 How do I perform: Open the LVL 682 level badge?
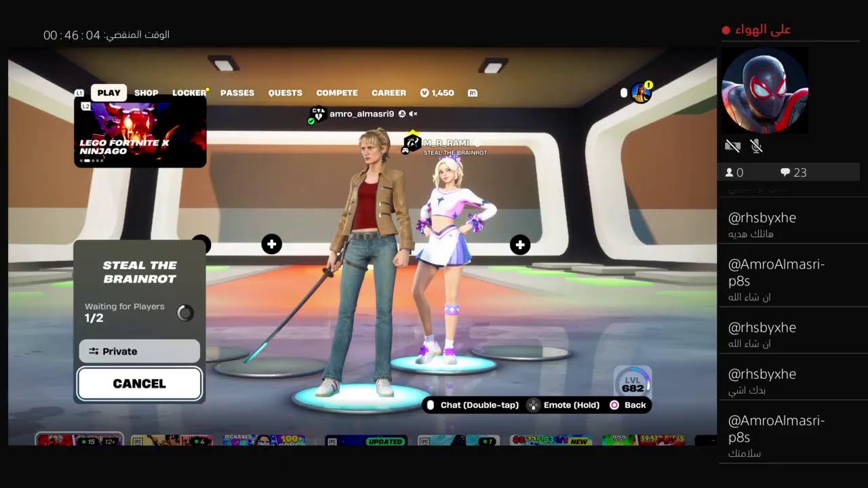(633, 382)
